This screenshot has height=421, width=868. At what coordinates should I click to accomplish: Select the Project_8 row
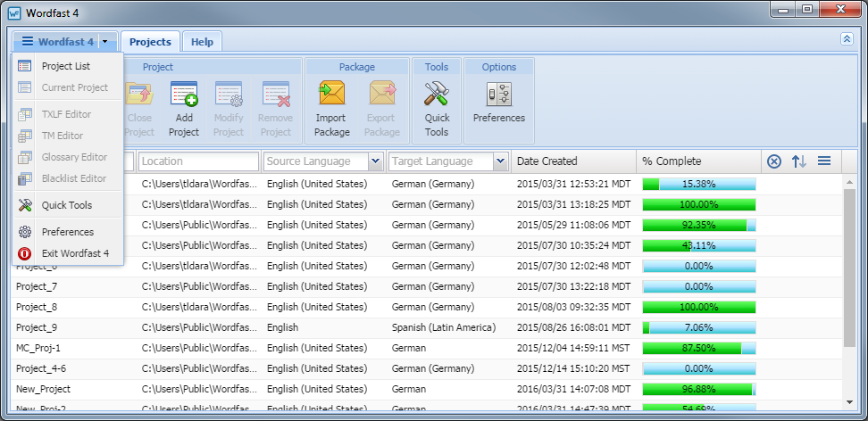point(426,307)
